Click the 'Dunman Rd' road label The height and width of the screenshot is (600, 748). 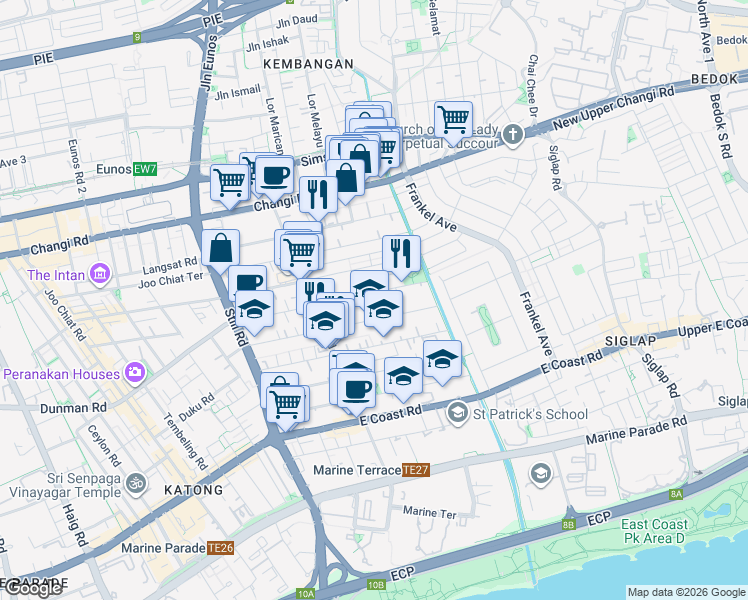pos(73,408)
